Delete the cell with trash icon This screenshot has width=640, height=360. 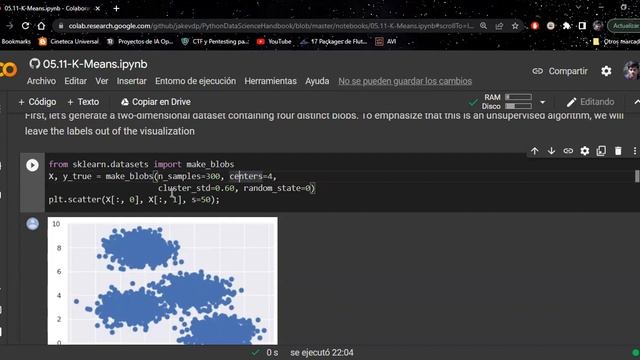618,151
